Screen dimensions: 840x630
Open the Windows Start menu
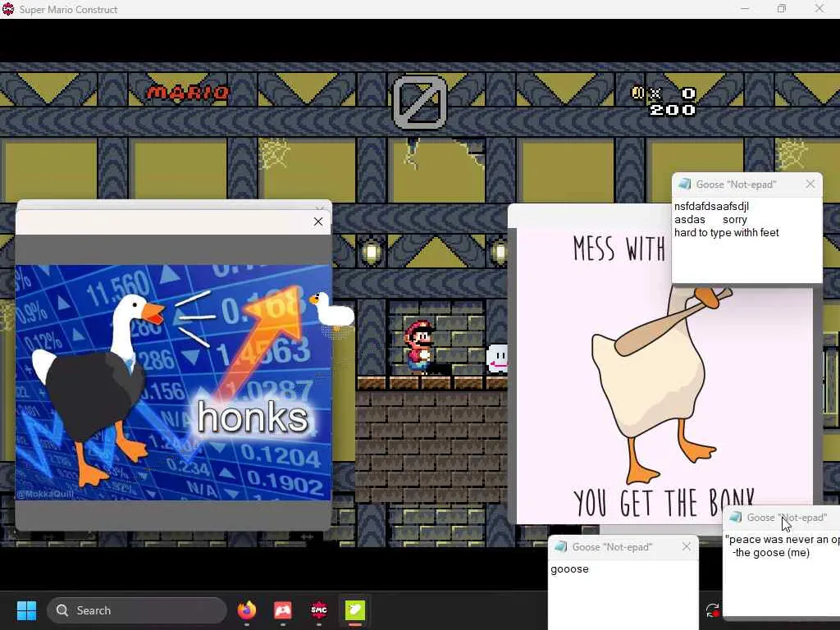coord(26,610)
